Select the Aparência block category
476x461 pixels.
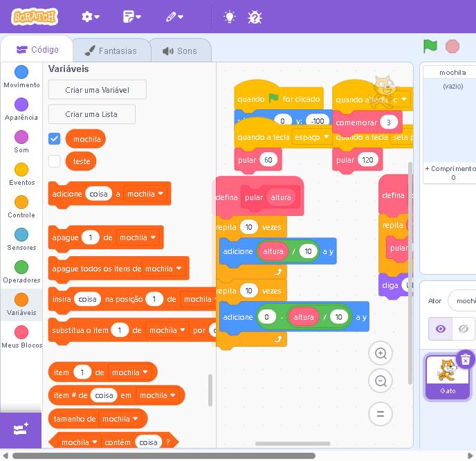[21, 109]
